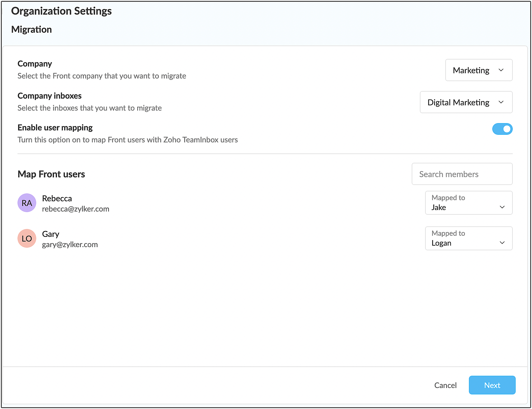Select the rebecca@zylker.com email text
This screenshot has width=532, height=409.
tap(76, 209)
